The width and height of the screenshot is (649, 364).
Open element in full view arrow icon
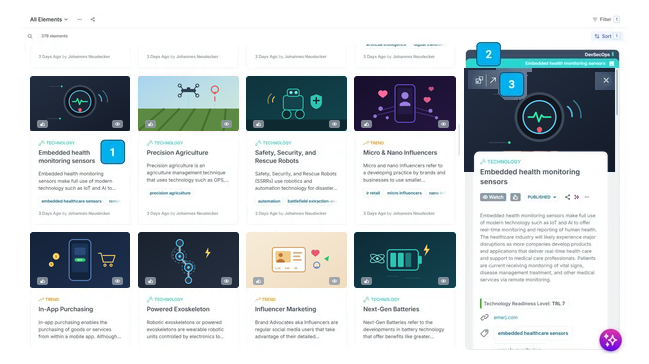493,80
